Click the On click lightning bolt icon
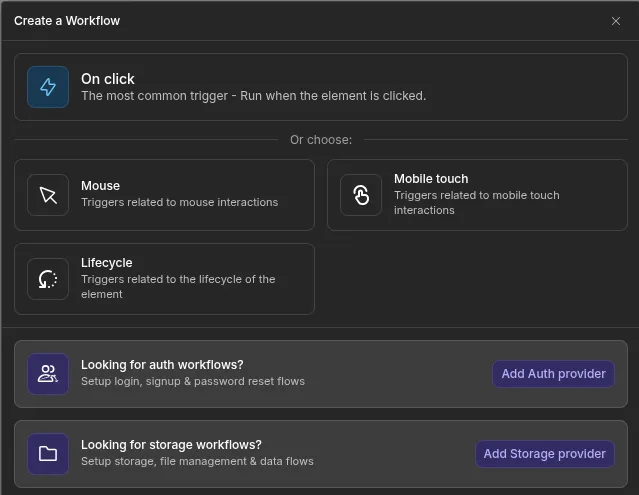 pos(48,87)
